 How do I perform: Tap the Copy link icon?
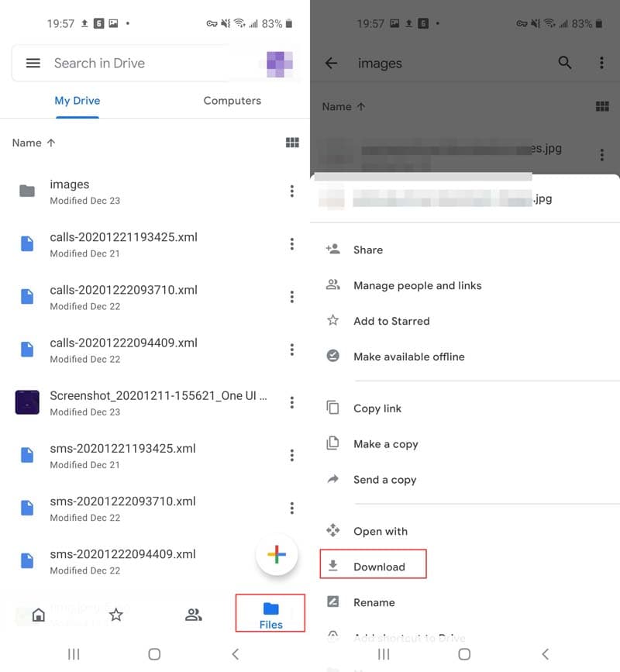pos(333,408)
